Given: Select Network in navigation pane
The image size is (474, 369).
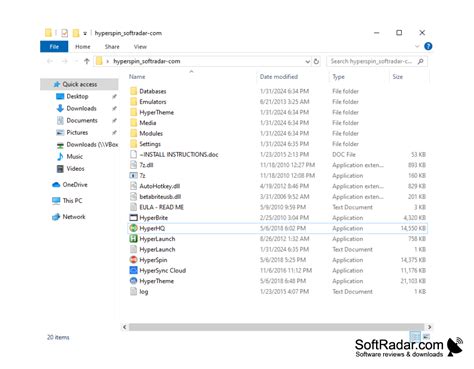Looking at the screenshot, I should (74, 217).
